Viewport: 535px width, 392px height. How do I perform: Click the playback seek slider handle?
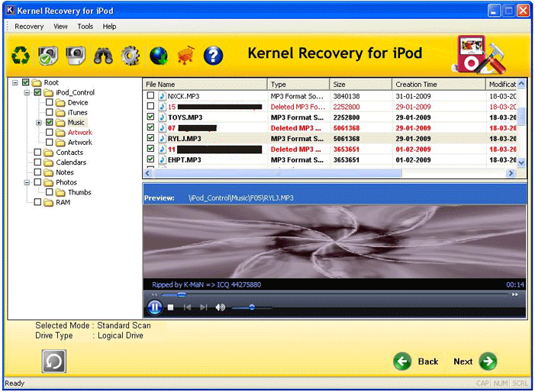[182, 294]
